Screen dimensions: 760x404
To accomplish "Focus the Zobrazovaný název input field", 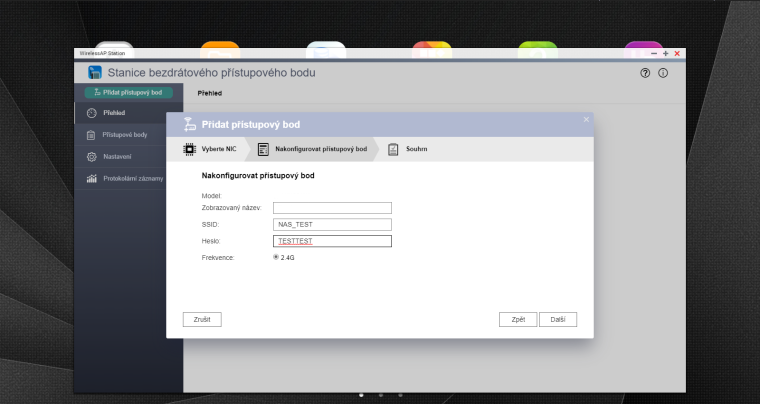I will (332, 208).
